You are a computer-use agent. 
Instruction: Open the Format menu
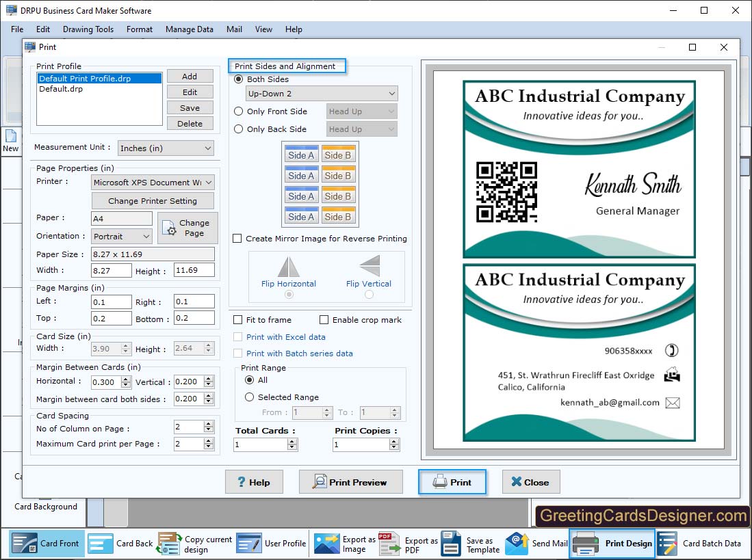[140, 29]
